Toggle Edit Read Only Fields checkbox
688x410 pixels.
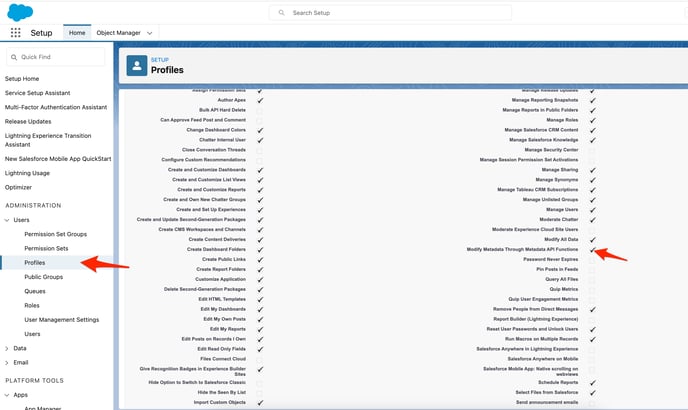[x=260, y=349]
